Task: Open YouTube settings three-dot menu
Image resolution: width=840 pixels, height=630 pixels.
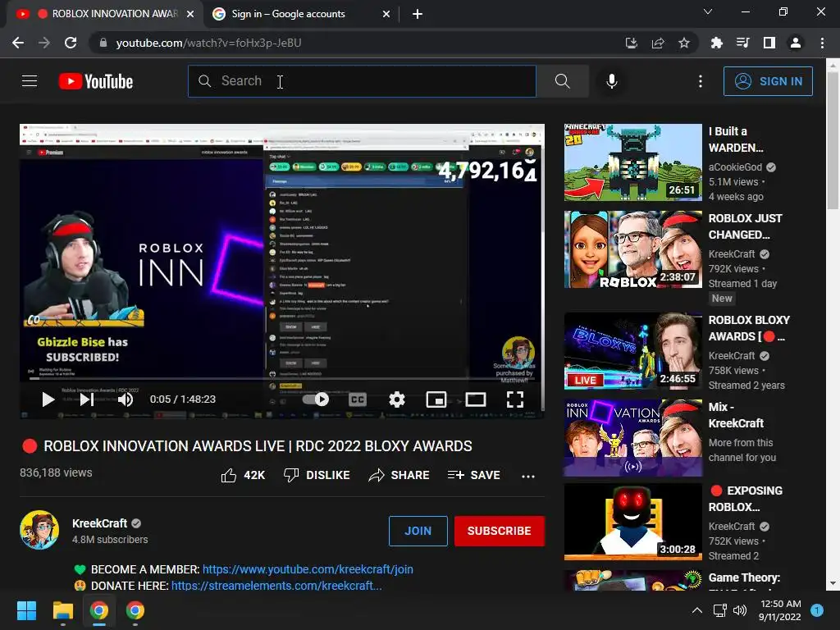Action: (x=701, y=81)
